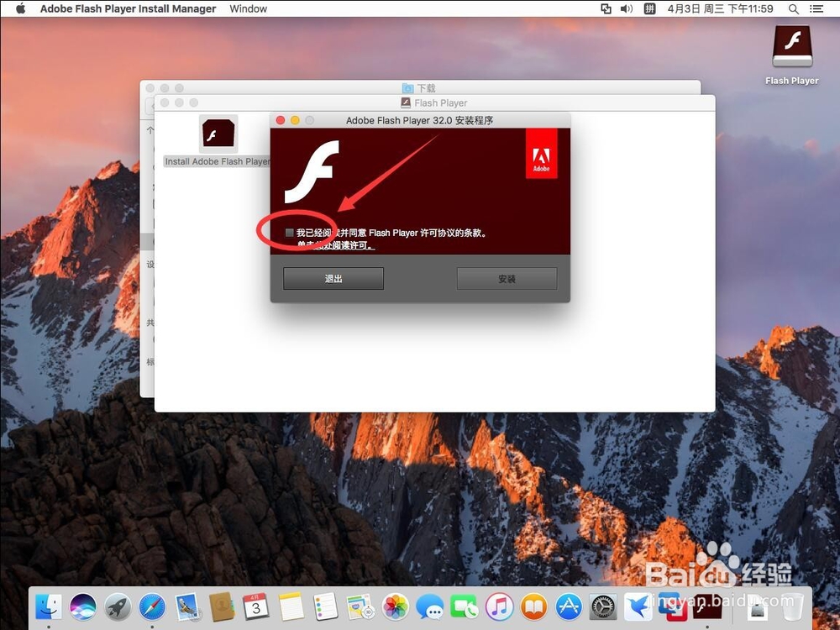Open the Adobe Flash Player Install Manager menu
This screenshot has width=840, height=630.
(128, 8)
